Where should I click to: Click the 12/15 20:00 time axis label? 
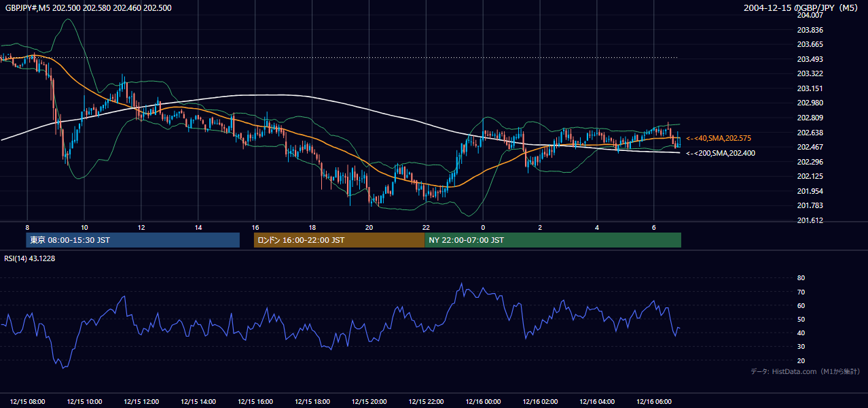point(369,401)
